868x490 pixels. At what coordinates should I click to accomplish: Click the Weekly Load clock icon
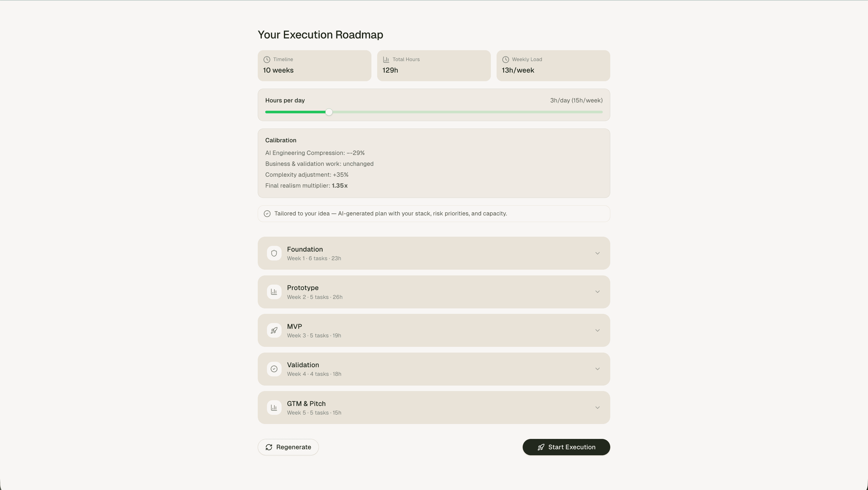[506, 59]
